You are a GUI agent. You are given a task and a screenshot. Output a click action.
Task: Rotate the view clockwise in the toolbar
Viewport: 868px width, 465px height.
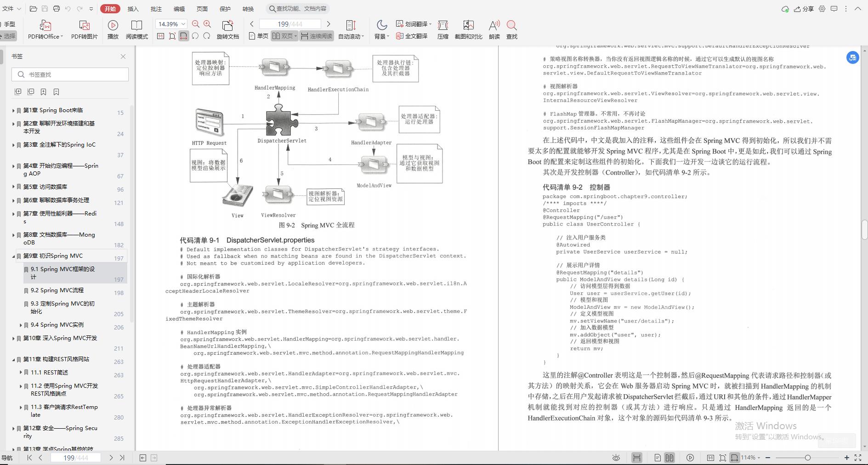point(207,36)
